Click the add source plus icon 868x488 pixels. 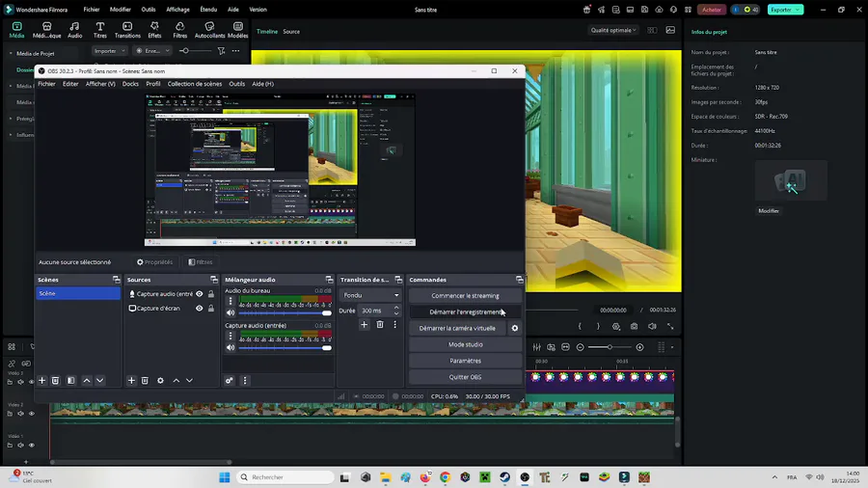click(x=132, y=381)
